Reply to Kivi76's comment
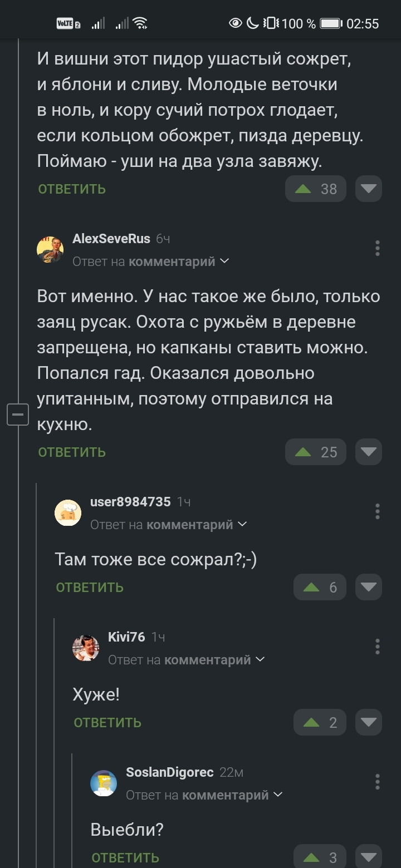The width and height of the screenshot is (401, 868). tap(107, 723)
